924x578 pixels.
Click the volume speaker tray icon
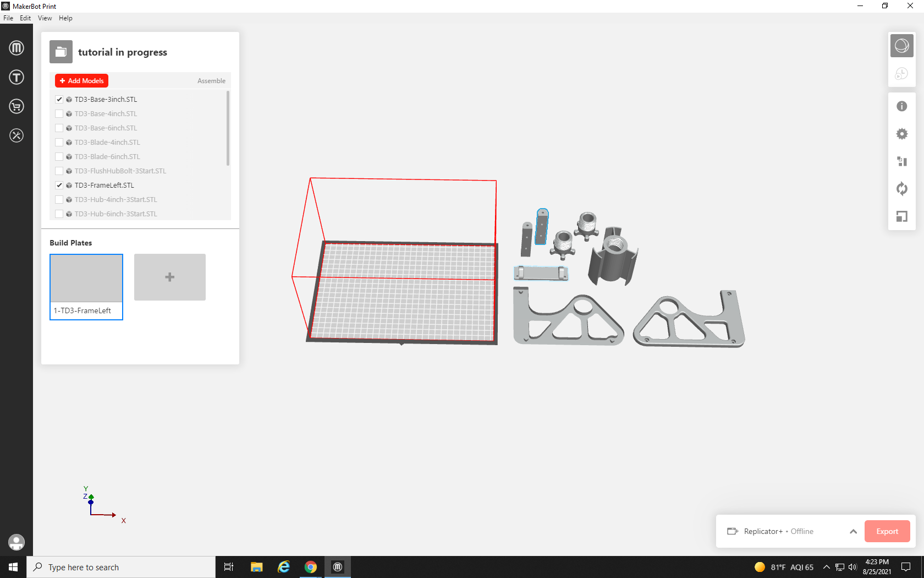(x=853, y=567)
